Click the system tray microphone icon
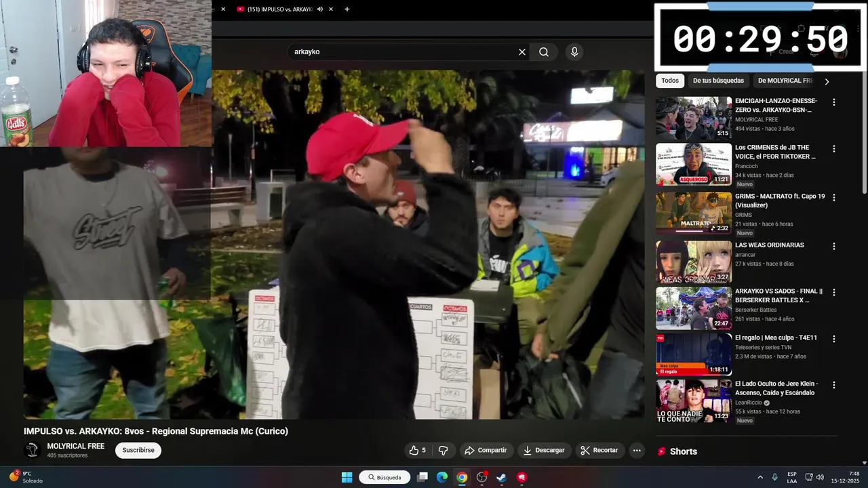The height and width of the screenshot is (488, 868). click(774, 477)
